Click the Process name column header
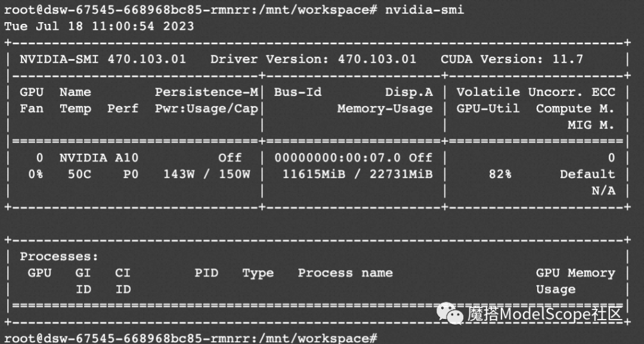Viewport: 644px width, 344px height. coord(345,273)
